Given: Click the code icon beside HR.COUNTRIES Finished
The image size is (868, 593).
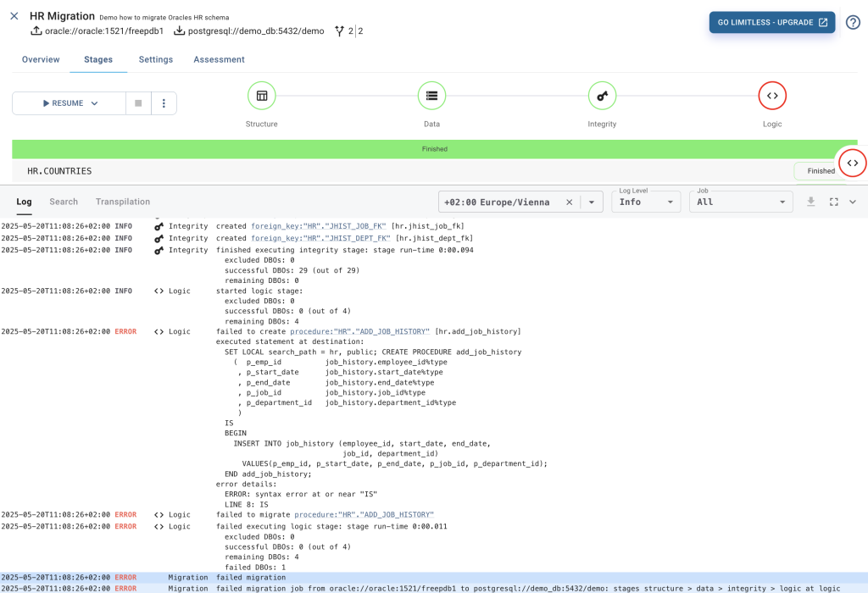Looking at the screenshot, I should 853,163.
